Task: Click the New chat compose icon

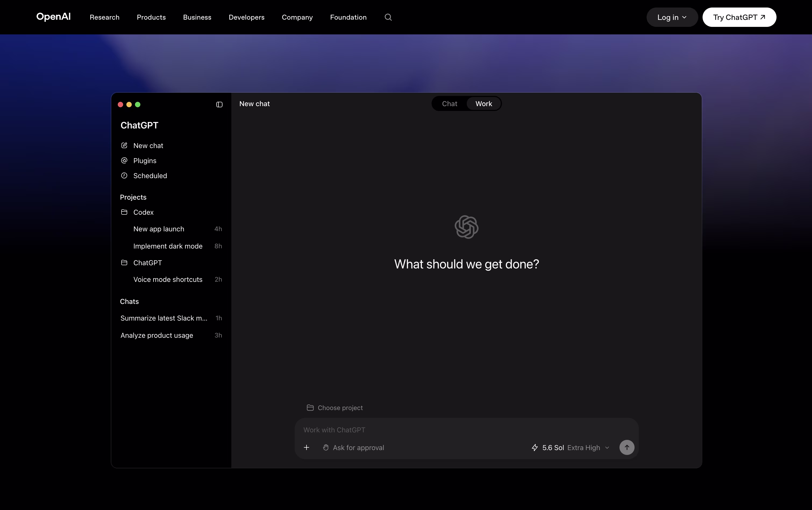Action: coord(124,145)
